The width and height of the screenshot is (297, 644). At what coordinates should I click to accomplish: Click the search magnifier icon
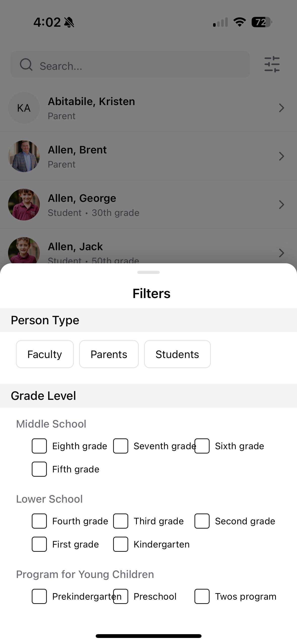tap(26, 65)
